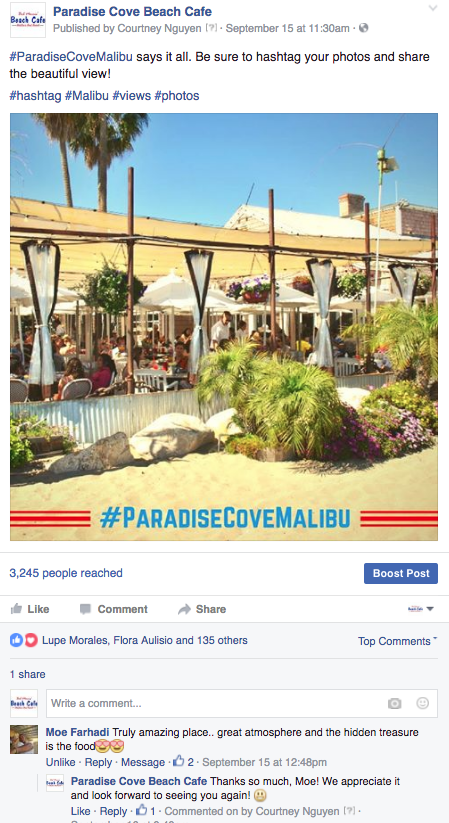This screenshot has width=449, height=823.
Task: Open post options chevron at top right
Action: (x=433, y=8)
